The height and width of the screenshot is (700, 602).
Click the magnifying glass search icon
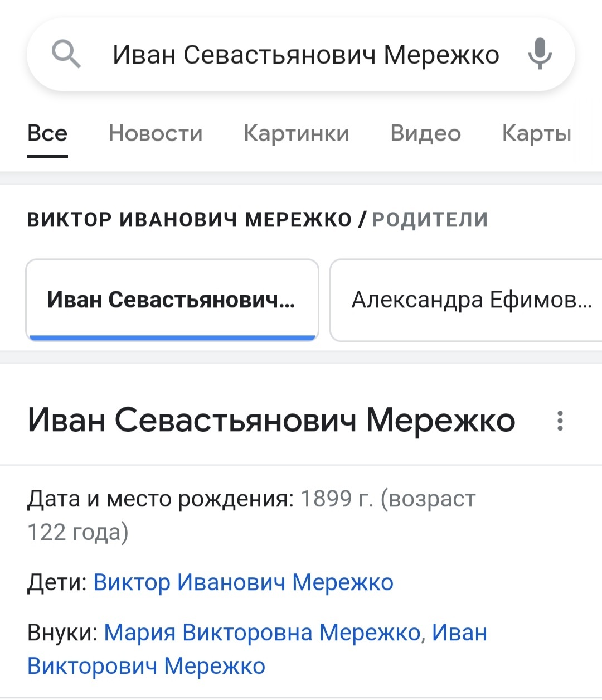pyautogui.click(x=66, y=55)
